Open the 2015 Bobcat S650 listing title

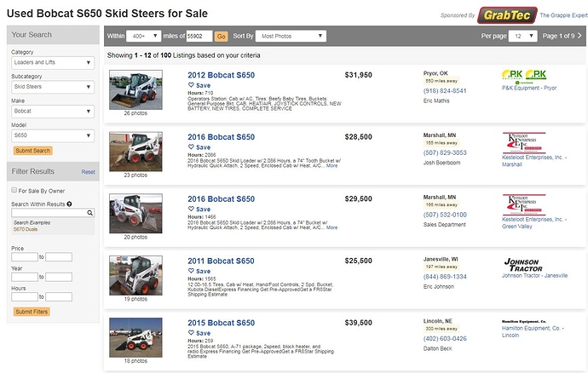[x=222, y=323]
